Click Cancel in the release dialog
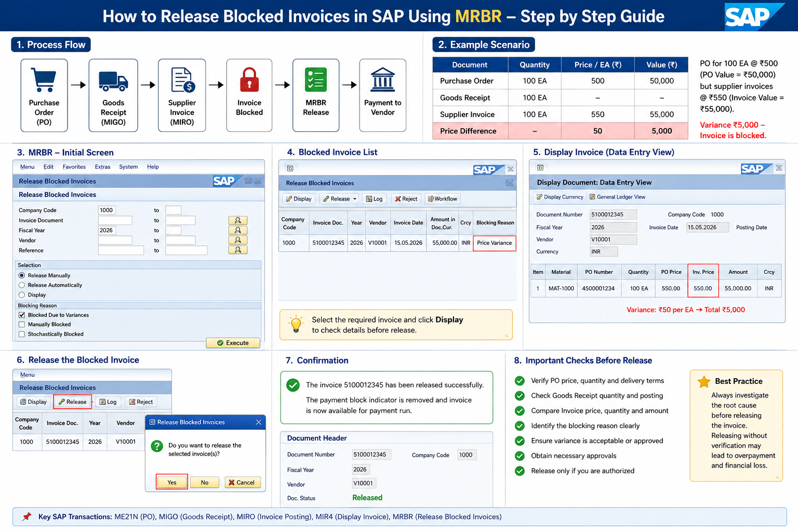 (242, 482)
